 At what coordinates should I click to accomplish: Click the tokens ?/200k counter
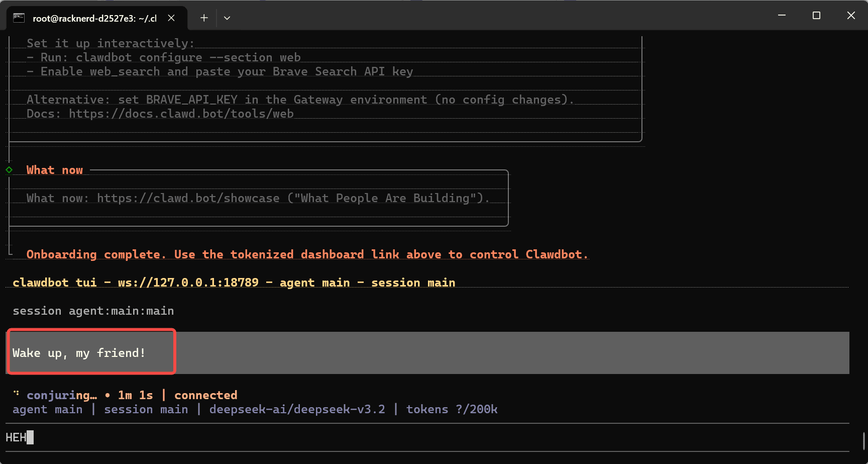click(x=452, y=410)
